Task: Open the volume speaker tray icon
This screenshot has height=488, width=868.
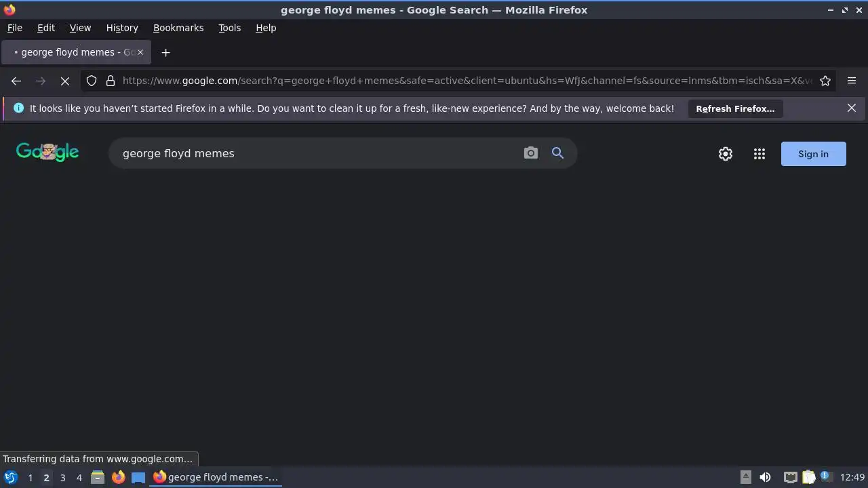Action: pyautogui.click(x=765, y=477)
